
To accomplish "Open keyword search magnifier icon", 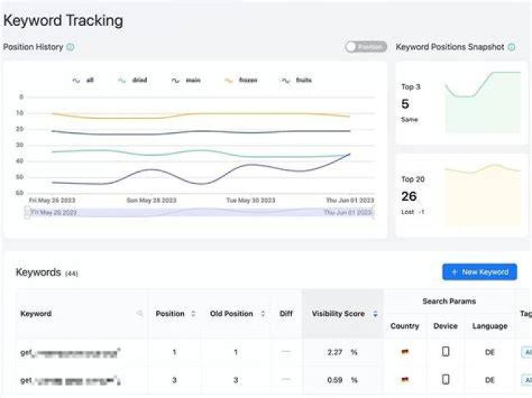I will point(140,314).
